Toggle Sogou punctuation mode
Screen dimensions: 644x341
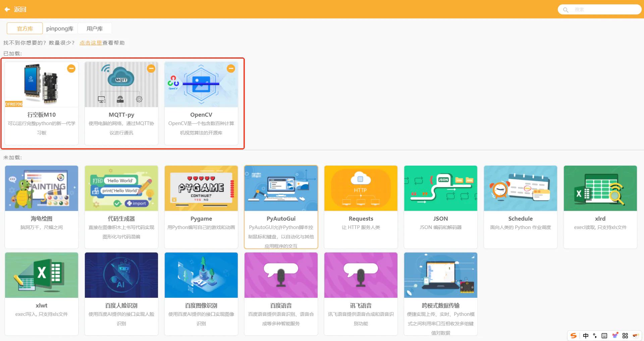[595, 336]
